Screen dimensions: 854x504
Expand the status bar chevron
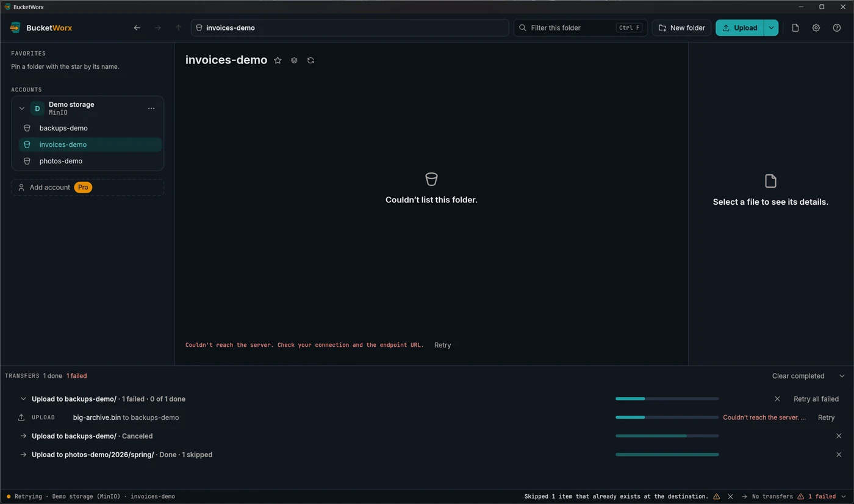pyautogui.click(x=844, y=497)
